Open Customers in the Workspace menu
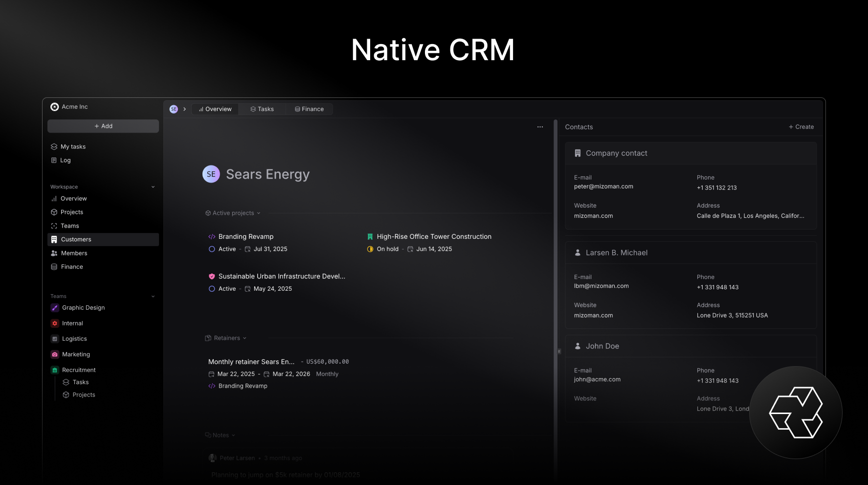The width and height of the screenshot is (868, 485). coord(103,239)
